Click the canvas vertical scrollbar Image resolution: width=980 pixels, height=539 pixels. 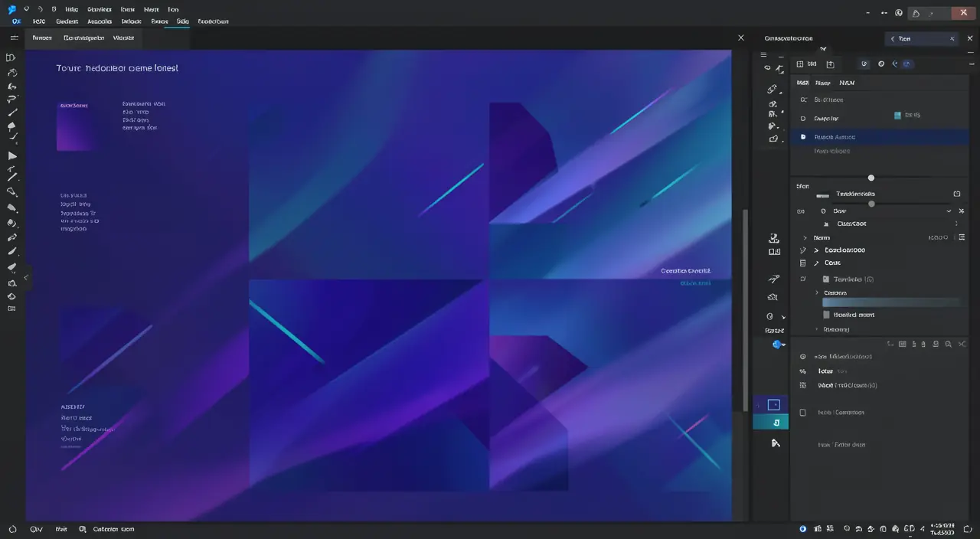coord(746,310)
